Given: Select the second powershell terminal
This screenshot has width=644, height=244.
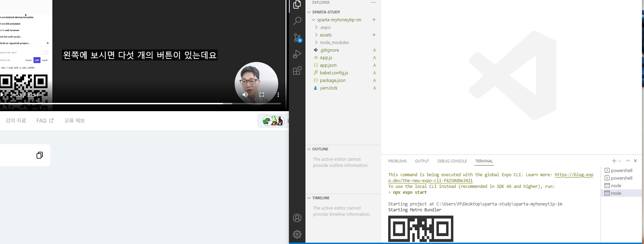Looking at the screenshot, I should point(621,178).
